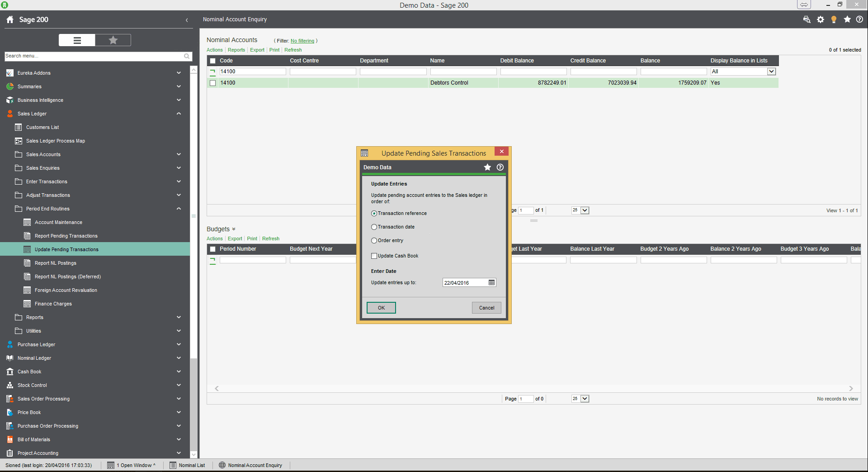Collapse the left menu with arrow icon

click(187, 20)
